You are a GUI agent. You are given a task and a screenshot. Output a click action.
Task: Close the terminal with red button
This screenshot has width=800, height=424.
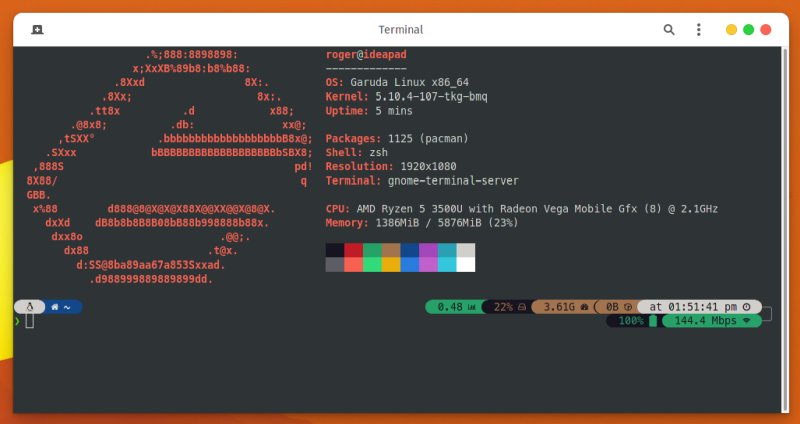(x=766, y=30)
